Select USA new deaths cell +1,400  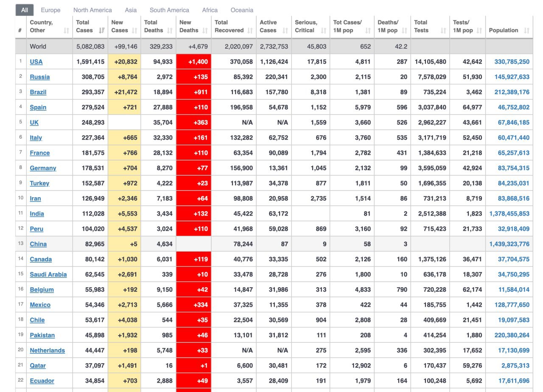tap(193, 62)
